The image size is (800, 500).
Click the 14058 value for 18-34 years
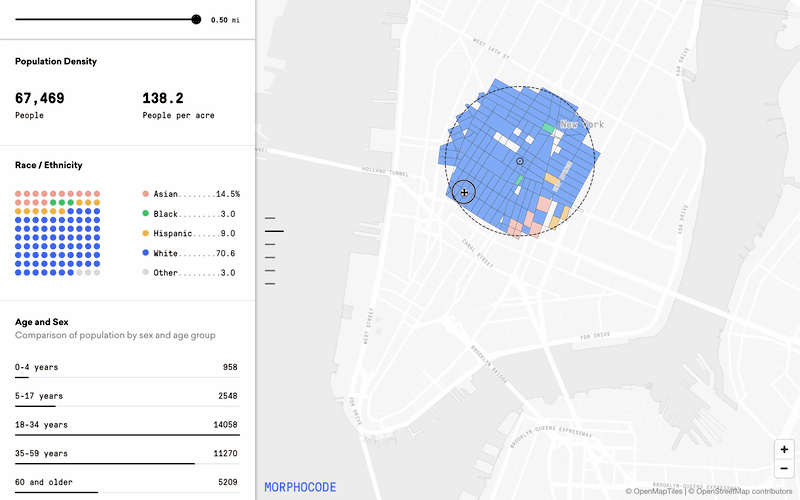(226, 424)
